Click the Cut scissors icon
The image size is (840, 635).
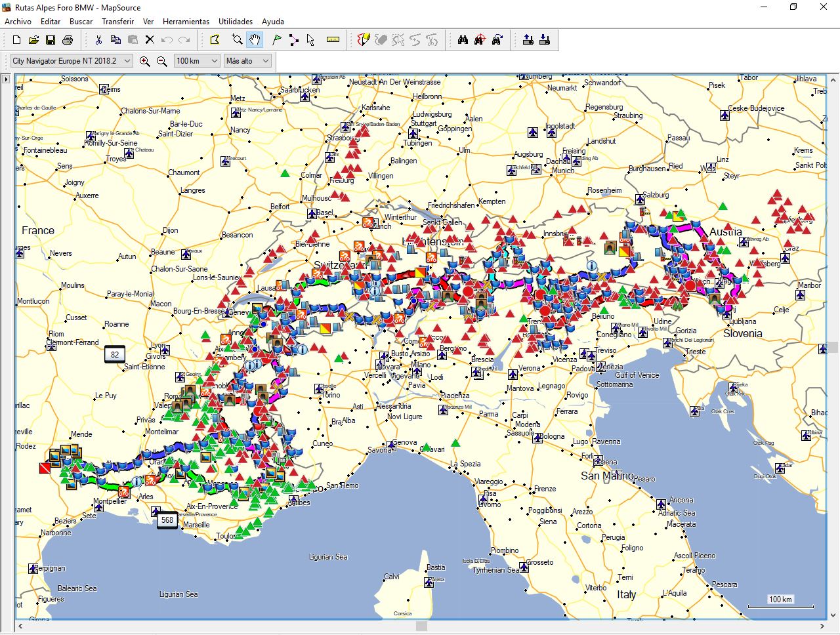98,40
